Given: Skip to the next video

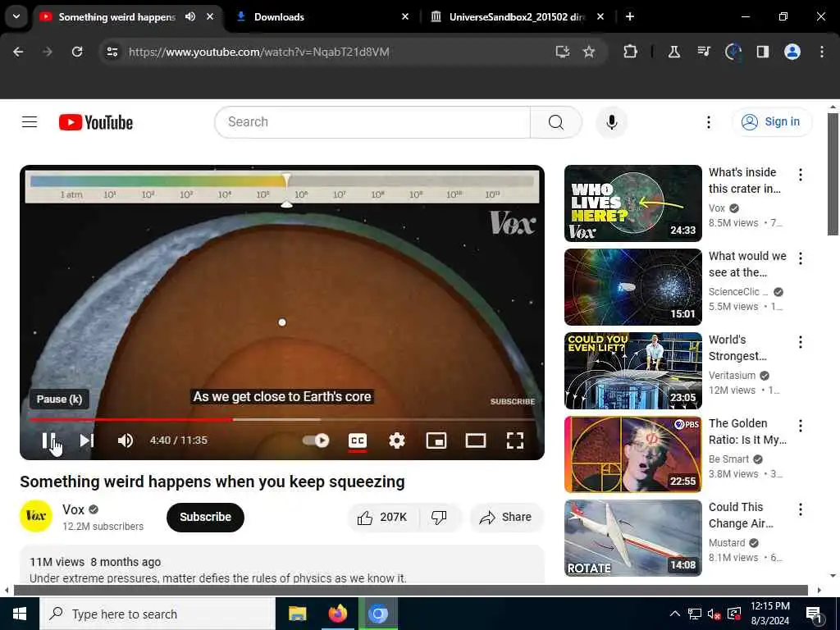Looking at the screenshot, I should [x=87, y=441].
